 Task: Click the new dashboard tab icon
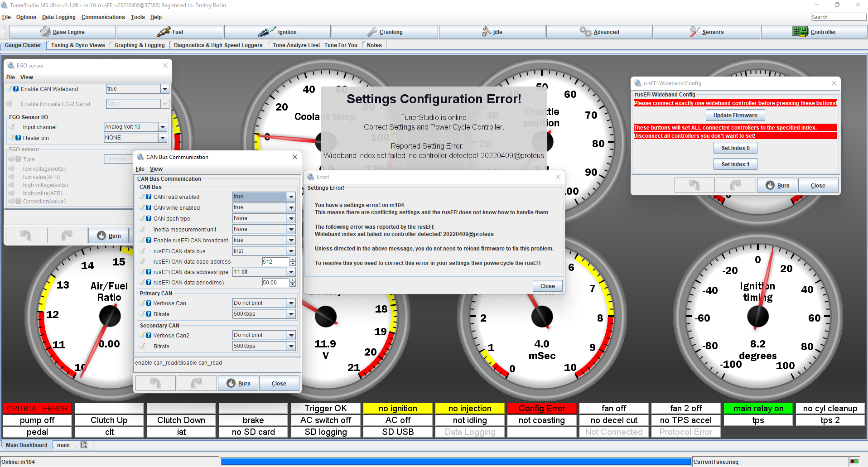(84, 445)
